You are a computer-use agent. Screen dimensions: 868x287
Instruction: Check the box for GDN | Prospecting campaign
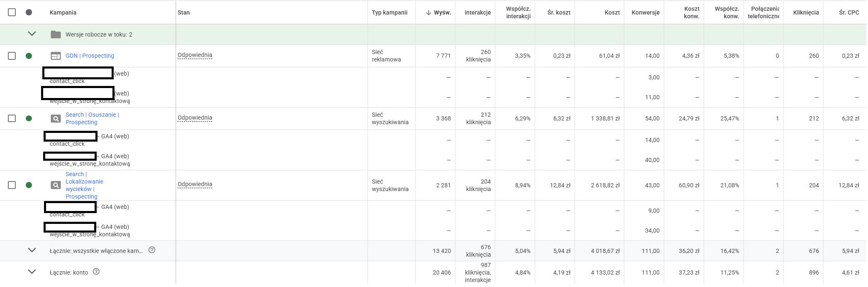12,56
